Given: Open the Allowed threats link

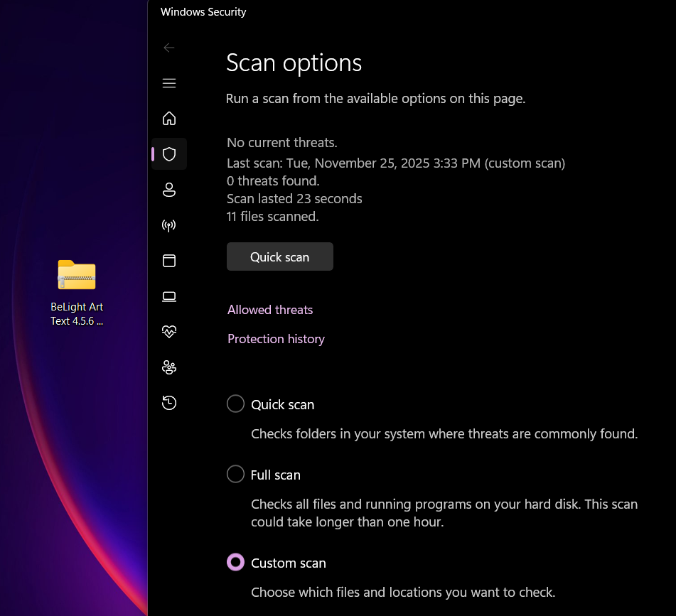Looking at the screenshot, I should [x=270, y=310].
